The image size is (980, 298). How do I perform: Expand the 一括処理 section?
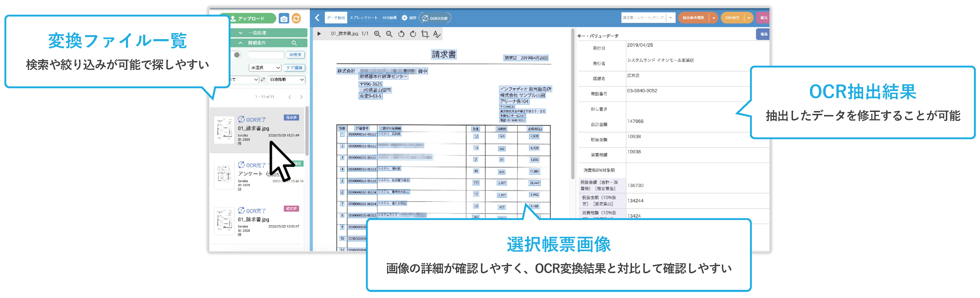tap(241, 33)
